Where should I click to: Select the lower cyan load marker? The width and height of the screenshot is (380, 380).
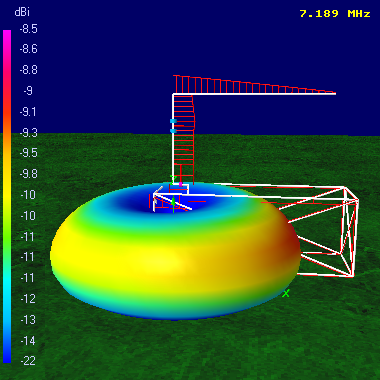coord(173,131)
